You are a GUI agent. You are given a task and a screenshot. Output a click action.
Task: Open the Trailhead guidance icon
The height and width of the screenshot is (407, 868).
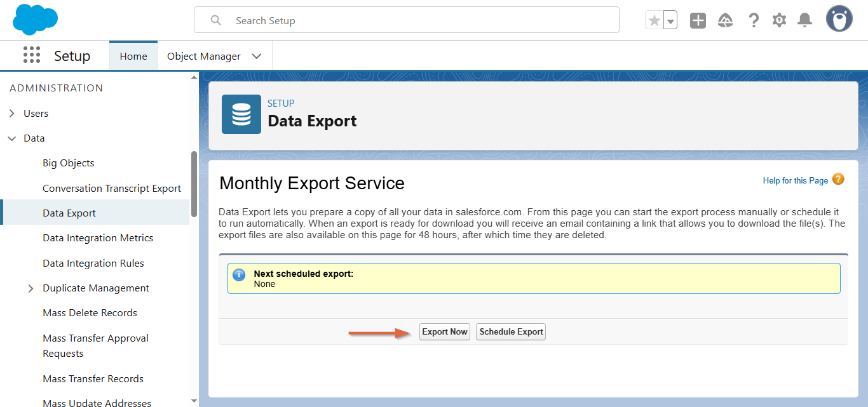point(725,20)
